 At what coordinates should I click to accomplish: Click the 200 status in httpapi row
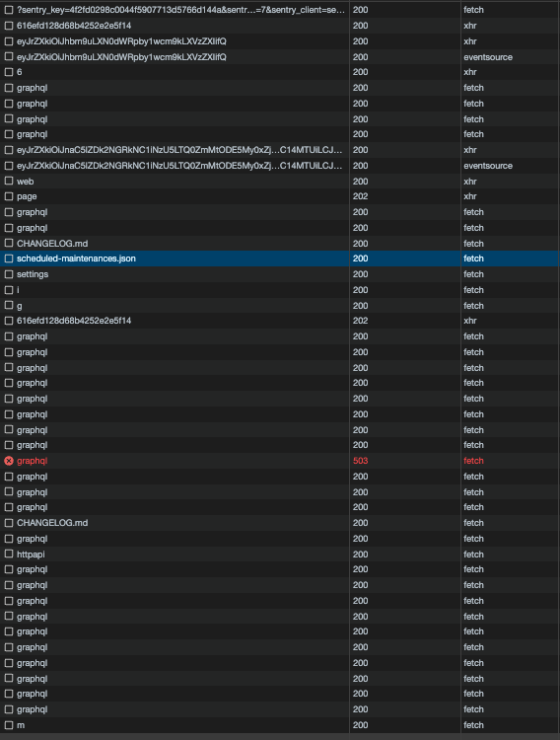[x=361, y=555]
